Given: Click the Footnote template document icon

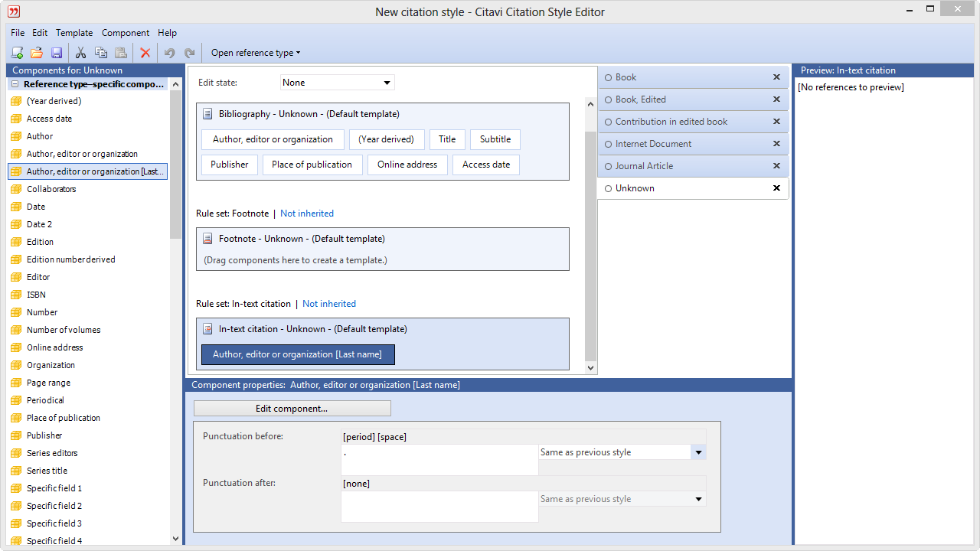Looking at the screenshot, I should click(x=207, y=239).
